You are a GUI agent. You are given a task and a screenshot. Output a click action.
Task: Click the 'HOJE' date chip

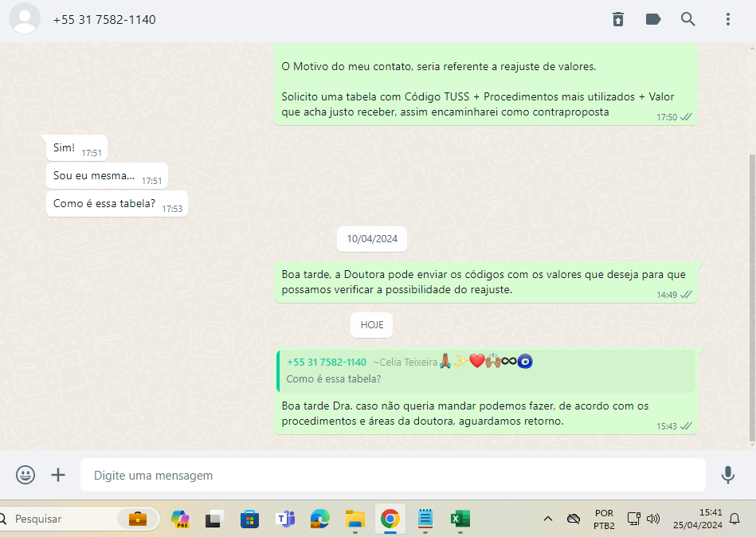coord(372,325)
